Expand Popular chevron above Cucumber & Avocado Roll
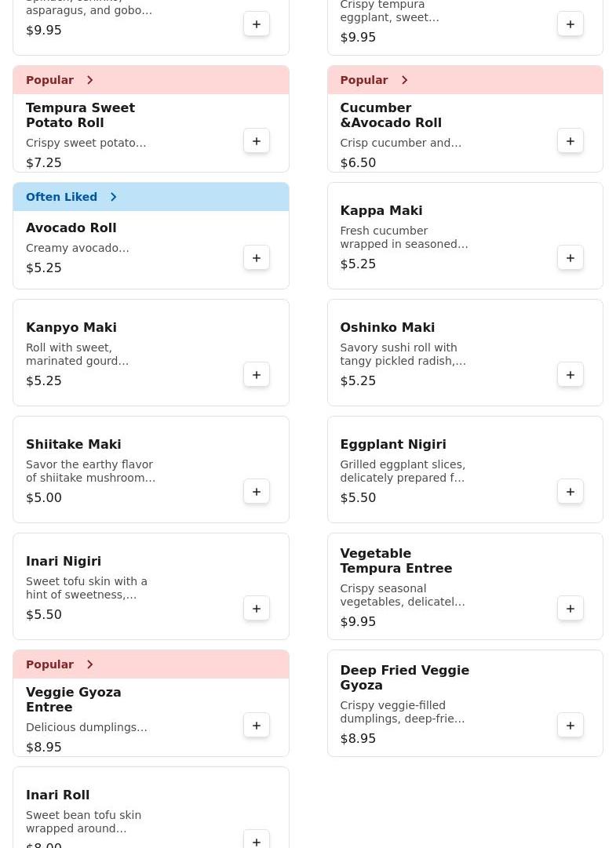This screenshot has width=616, height=848. point(404,80)
